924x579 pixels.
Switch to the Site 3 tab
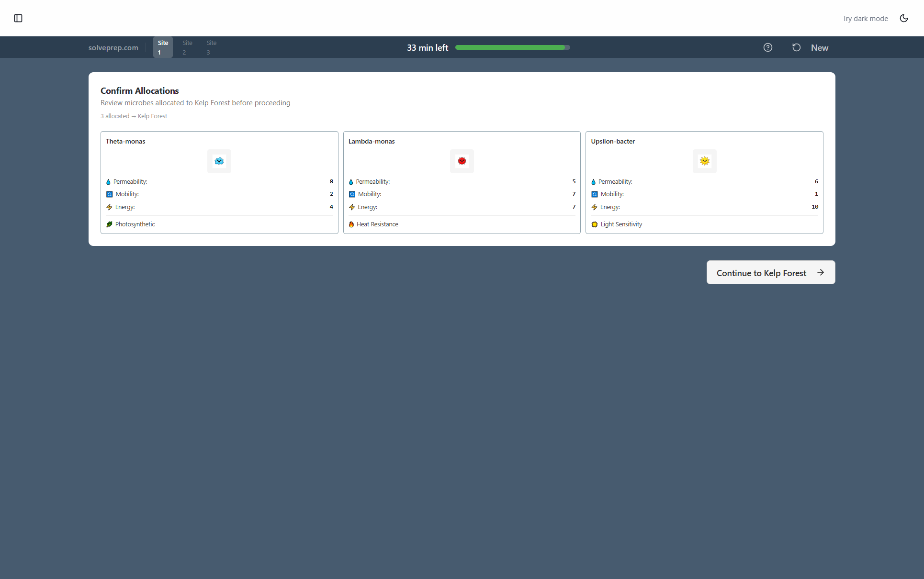211,47
